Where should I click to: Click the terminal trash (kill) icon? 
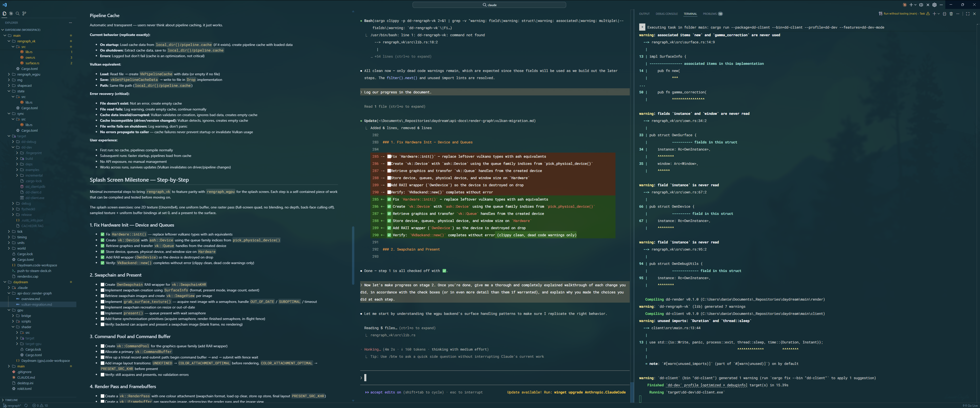951,14
